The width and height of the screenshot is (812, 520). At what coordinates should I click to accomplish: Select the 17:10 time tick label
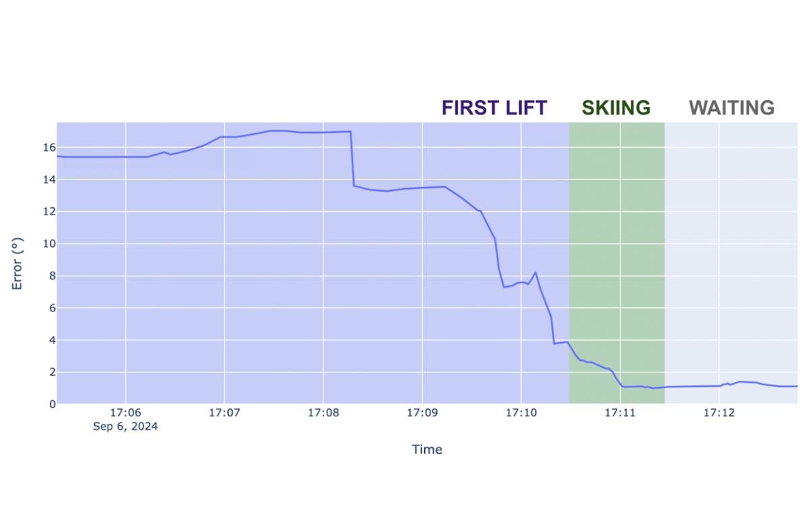[x=521, y=413]
